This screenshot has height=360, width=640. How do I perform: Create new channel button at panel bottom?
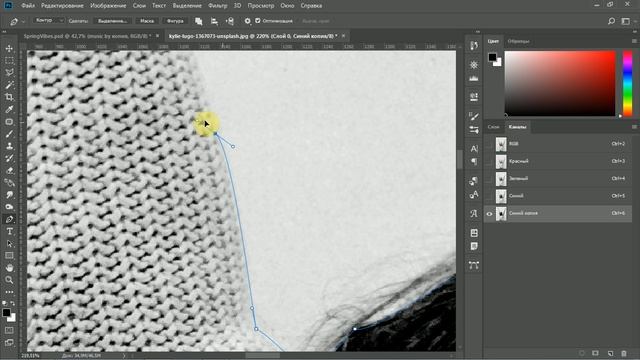coord(610,353)
